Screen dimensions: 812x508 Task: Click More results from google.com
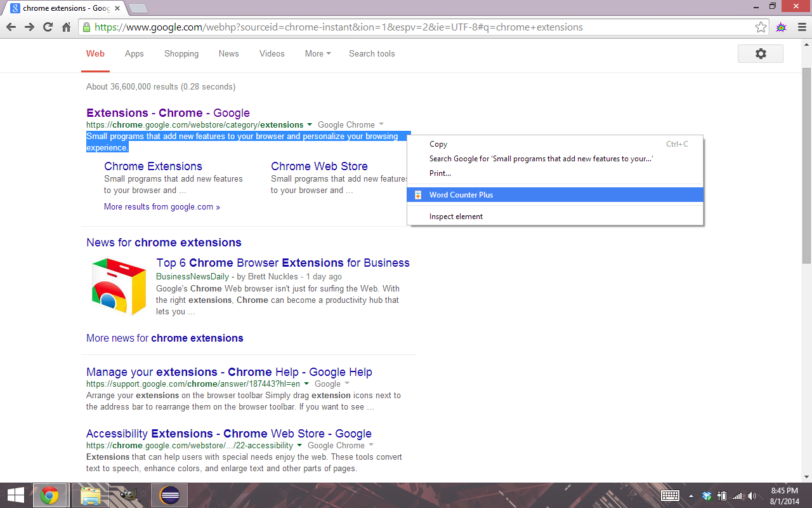[x=162, y=207]
